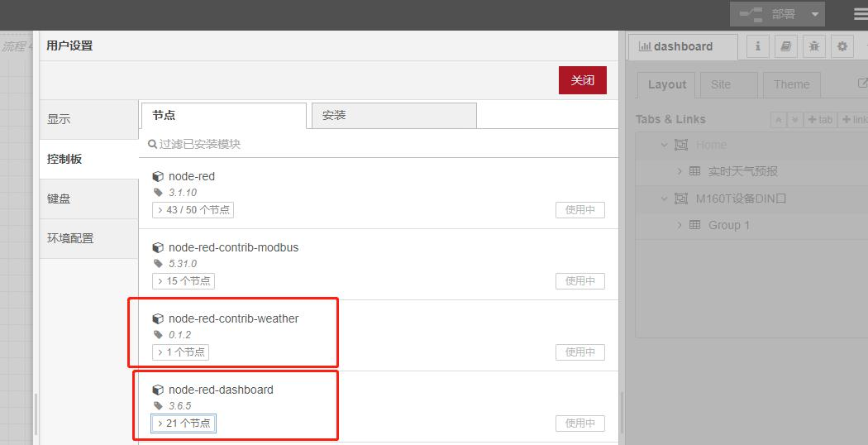
Task: Select the Group 1 row label
Action: coord(729,225)
